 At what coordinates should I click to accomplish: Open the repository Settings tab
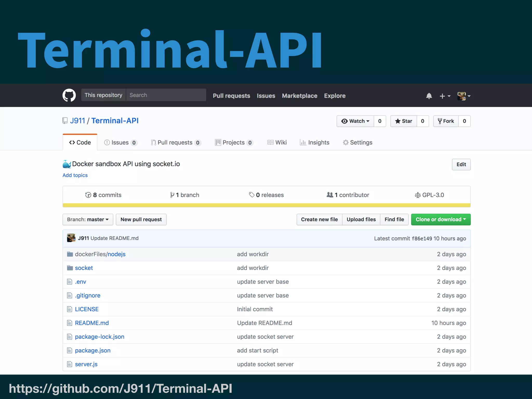coord(357,142)
